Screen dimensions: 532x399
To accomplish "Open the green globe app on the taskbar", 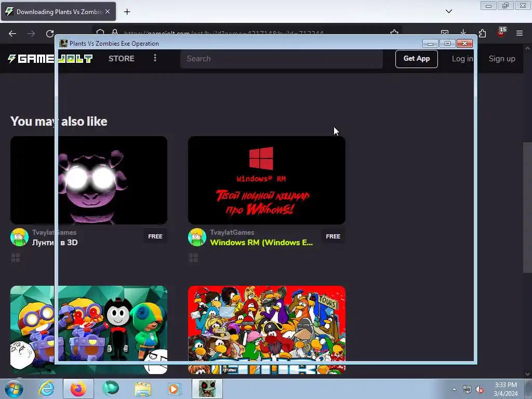I will click(x=111, y=389).
